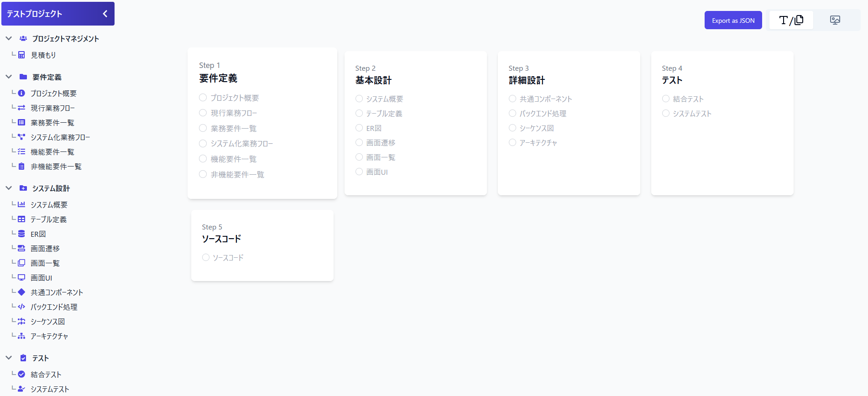Click アーキテクチャ item in Step 3 card
The width and height of the screenshot is (868, 396).
point(539,143)
